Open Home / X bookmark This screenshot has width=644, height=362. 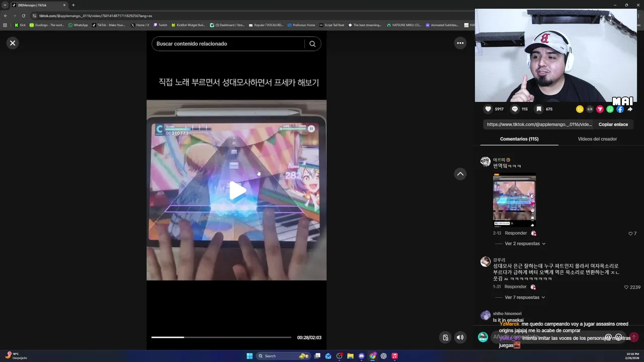(140, 25)
